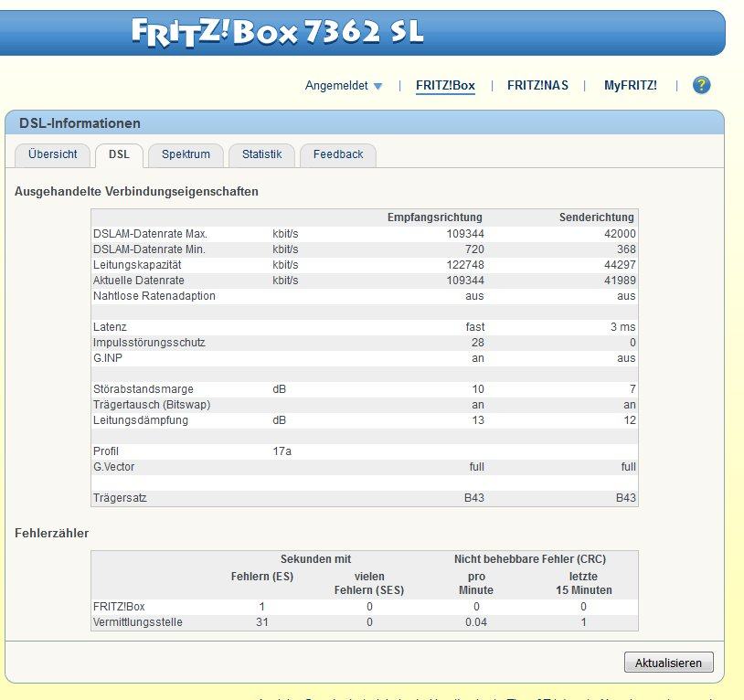Select the Trägersatz row label
This screenshot has height=700, width=744.
click(120, 498)
